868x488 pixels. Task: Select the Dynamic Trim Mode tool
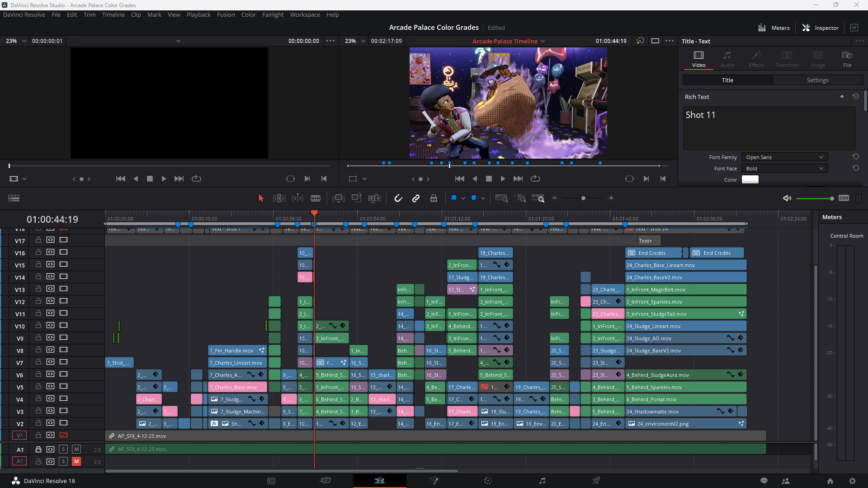click(x=297, y=198)
